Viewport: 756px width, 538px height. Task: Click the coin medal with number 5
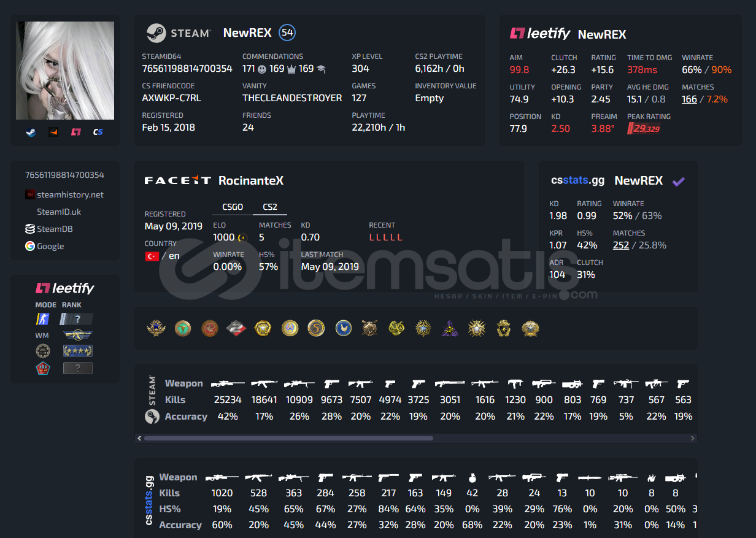point(316,328)
